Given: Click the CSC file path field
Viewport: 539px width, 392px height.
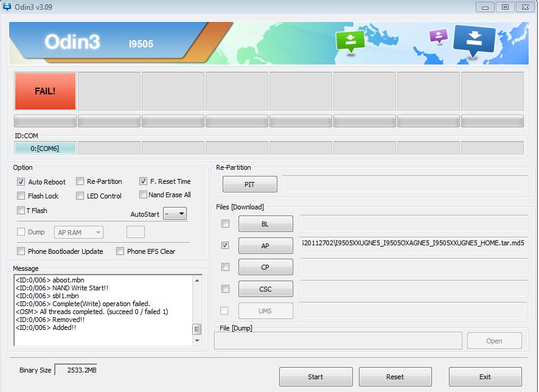Looking at the screenshot, I should coord(414,289).
